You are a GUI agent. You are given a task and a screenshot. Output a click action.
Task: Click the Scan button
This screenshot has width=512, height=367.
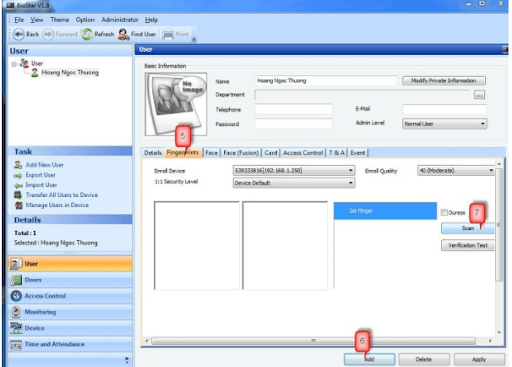(468, 228)
